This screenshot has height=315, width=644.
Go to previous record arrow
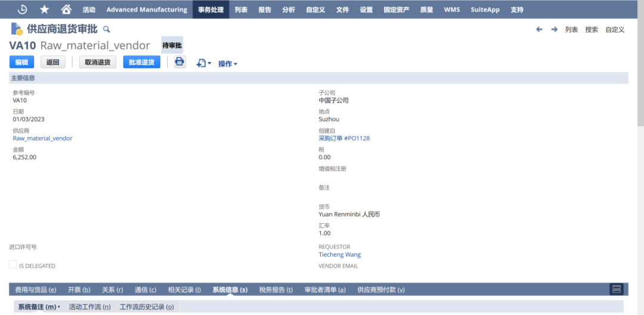[x=540, y=30]
